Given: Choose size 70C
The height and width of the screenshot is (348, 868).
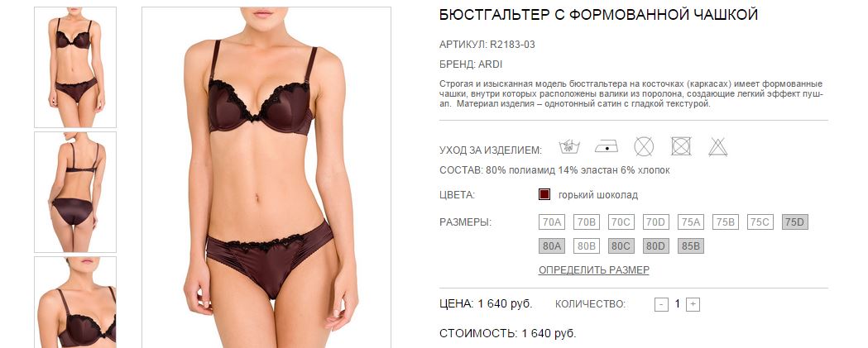Looking at the screenshot, I should (x=621, y=222).
